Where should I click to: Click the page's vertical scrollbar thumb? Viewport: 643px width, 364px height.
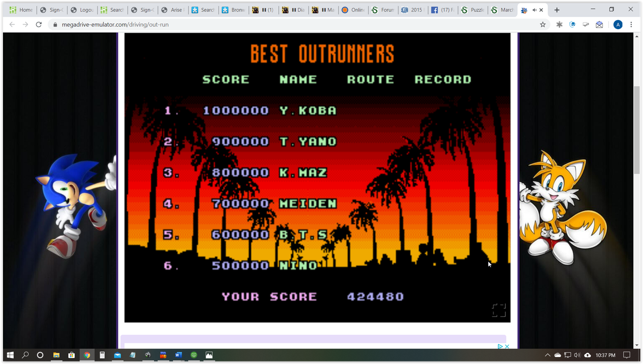tap(636, 130)
